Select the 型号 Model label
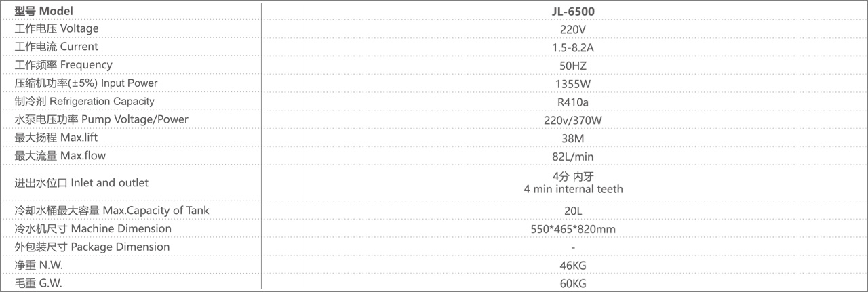The width and height of the screenshot is (868, 292). click(x=43, y=11)
